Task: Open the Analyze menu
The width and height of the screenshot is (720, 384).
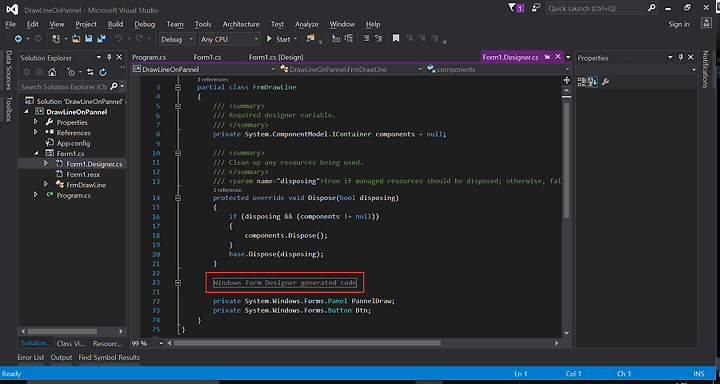Action: point(307,24)
